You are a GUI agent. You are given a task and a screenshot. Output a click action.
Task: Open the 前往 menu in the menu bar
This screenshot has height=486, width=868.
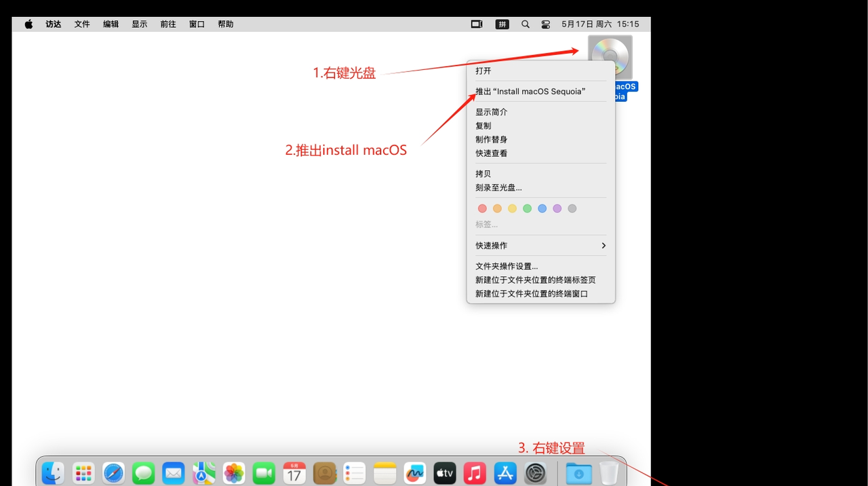(167, 24)
